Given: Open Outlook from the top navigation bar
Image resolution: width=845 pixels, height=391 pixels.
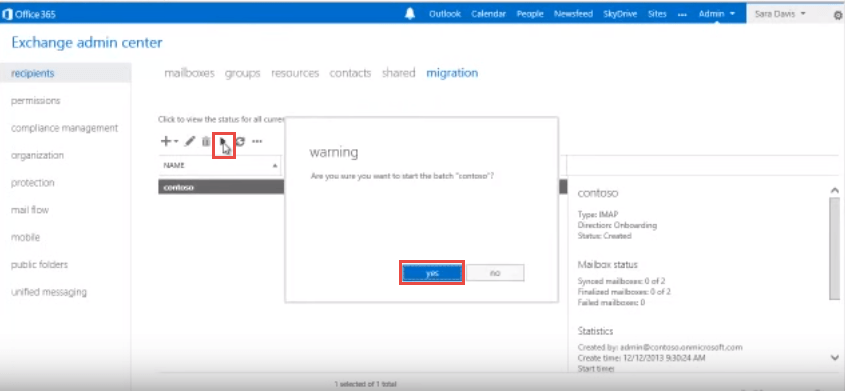Looking at the screenshot, I should [445, 14].
